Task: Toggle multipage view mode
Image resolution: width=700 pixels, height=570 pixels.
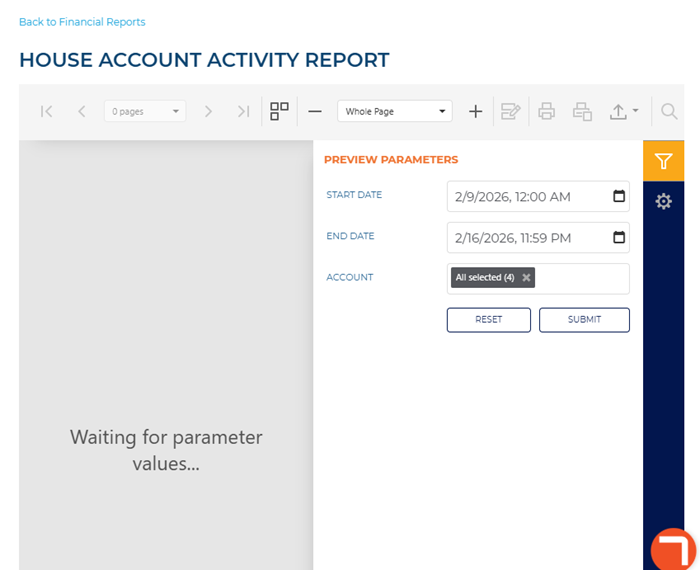Action: click(279, 112)
